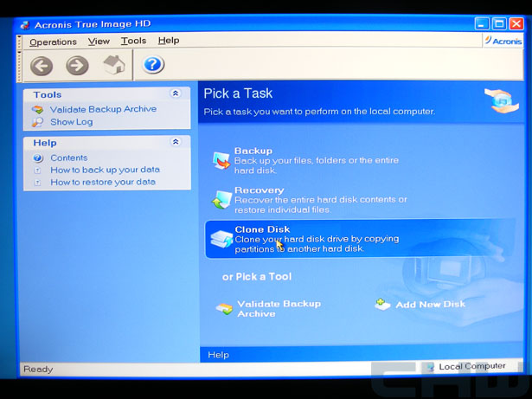532x399 pixels.
Task: Select the Recovery task
Action: (310, 200)
